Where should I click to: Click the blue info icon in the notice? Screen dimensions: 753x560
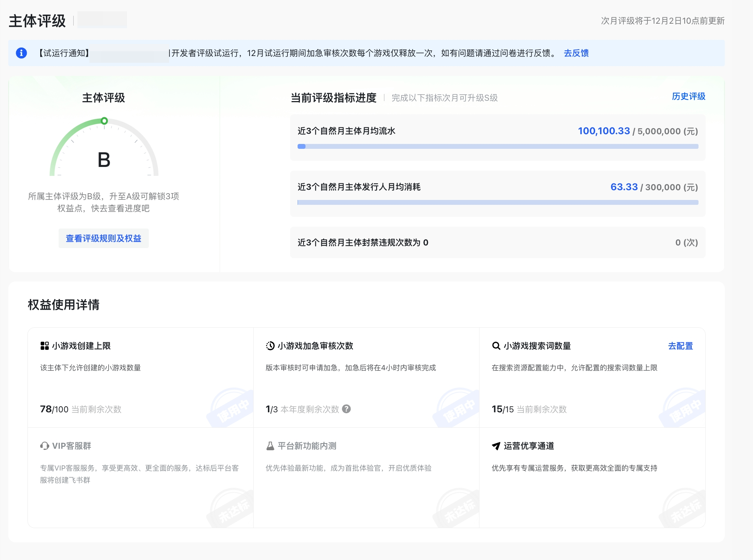[21, 53]
